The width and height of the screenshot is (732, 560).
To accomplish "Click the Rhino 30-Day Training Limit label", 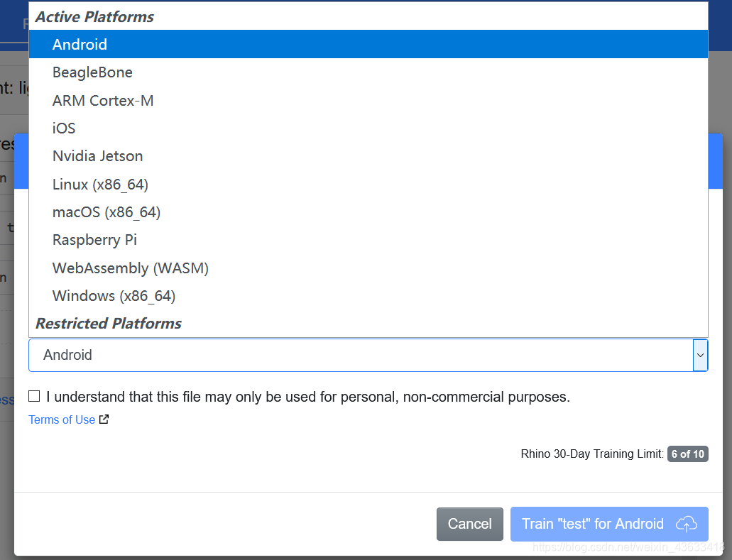I will (x=592, y=454).
